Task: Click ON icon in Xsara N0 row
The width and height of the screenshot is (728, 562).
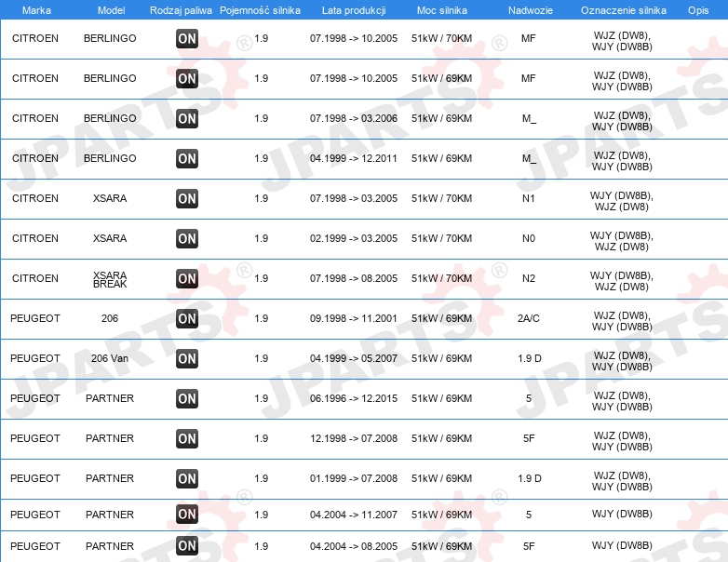Action: (x=187, y=238)
